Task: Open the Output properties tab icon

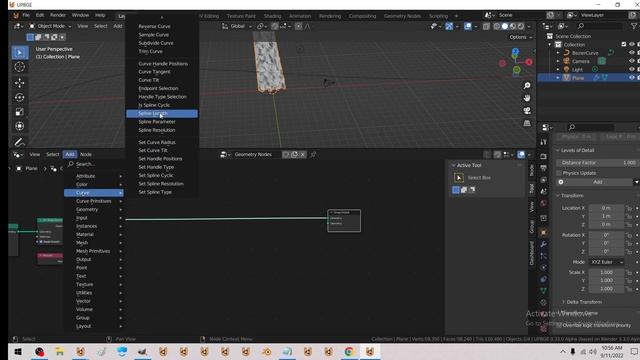Action: (x=543, y=168)
